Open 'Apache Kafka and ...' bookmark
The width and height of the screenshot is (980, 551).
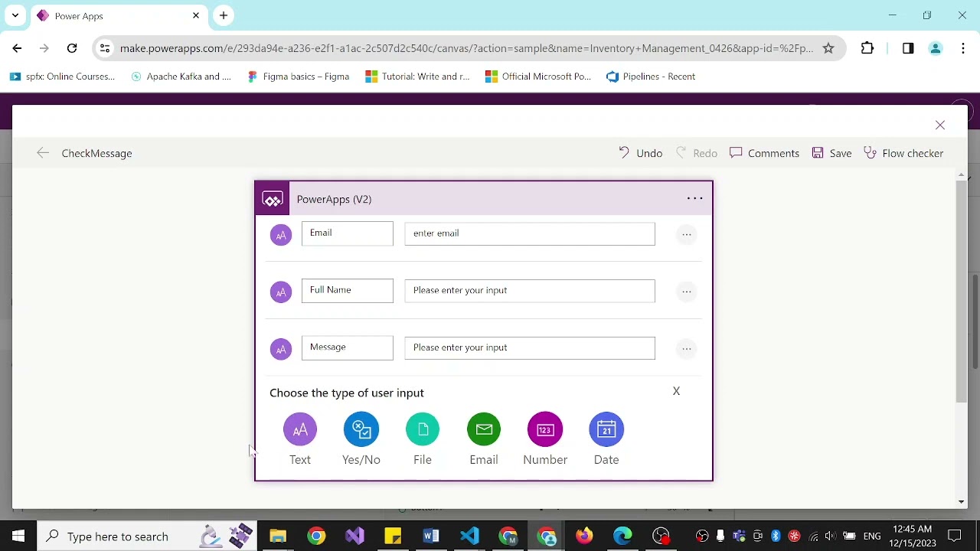click(x=181, y=77)
